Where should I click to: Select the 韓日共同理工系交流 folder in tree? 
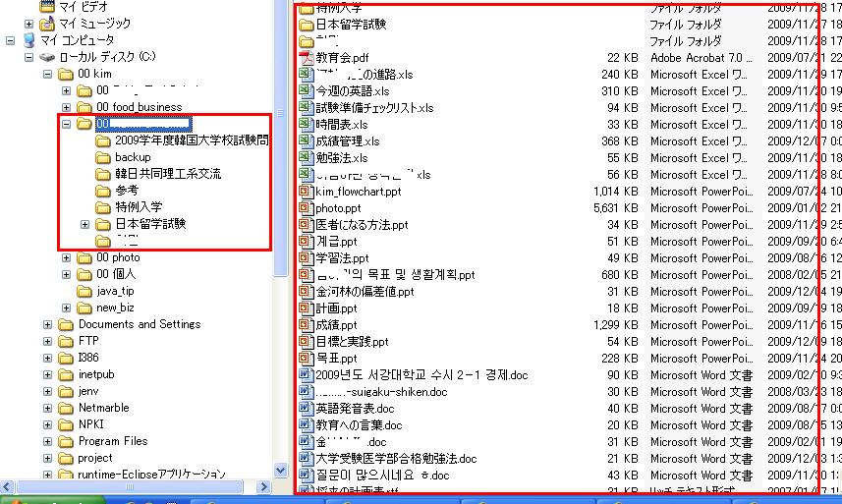(x=167, y=174)
